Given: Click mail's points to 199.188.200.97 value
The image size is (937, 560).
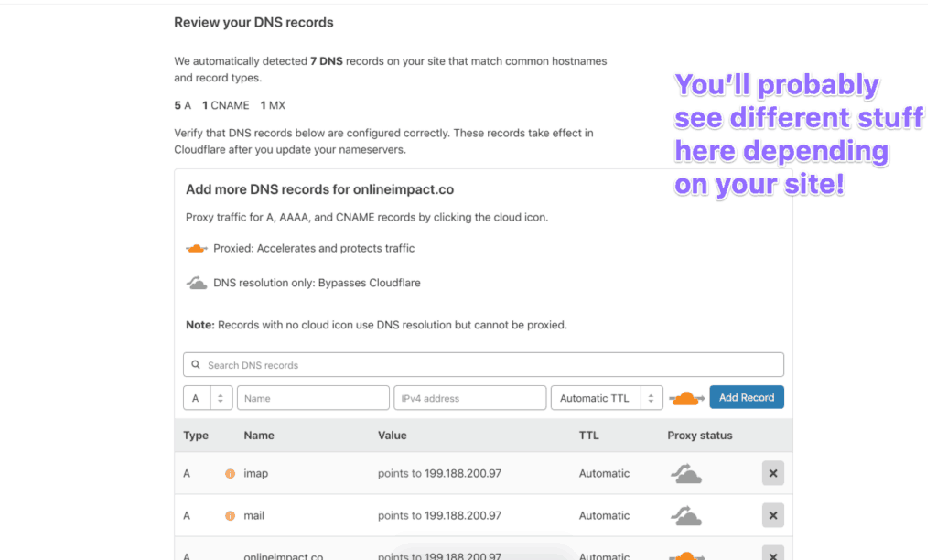Looking at the screenshot, I should click(x=439, y=515).
